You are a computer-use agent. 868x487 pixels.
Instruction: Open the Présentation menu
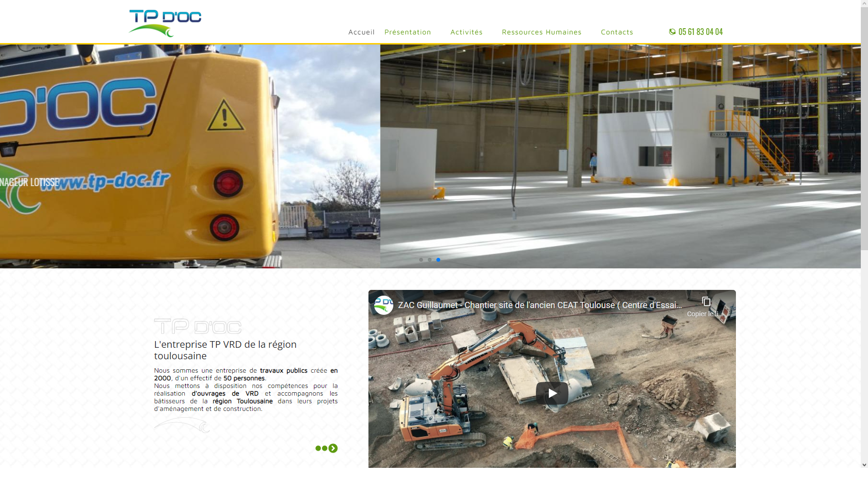coord(408,32)
